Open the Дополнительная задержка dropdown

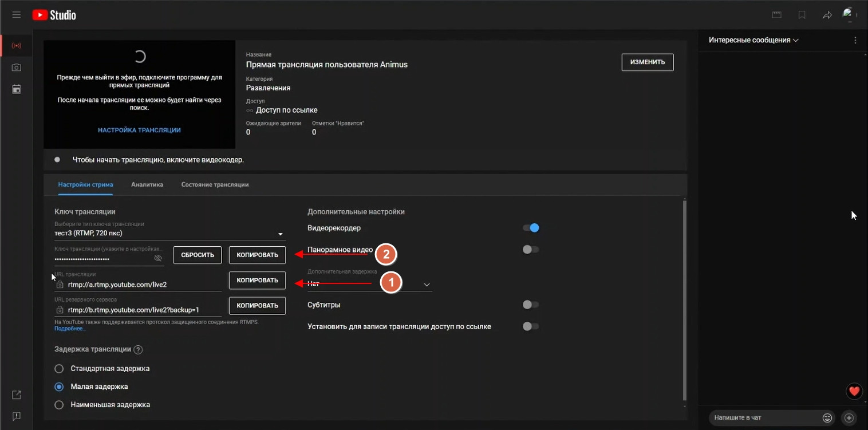pos(370,283)
